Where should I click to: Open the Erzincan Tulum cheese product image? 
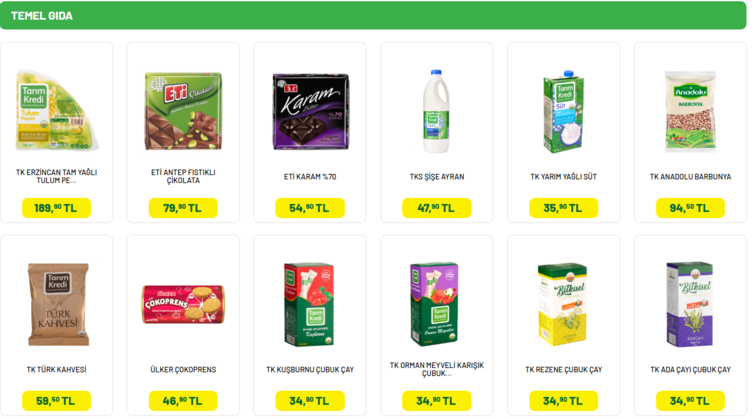(57, 111)
